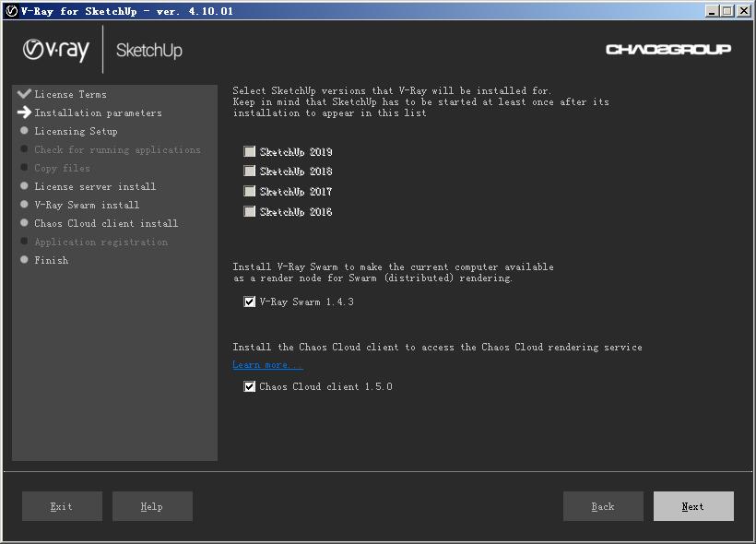Select the Finish step label
756x544 pixels.
(x=51, y=260)
